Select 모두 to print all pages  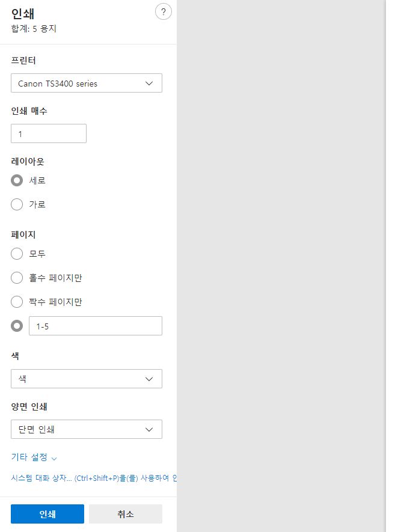click(x=17, y=254)
